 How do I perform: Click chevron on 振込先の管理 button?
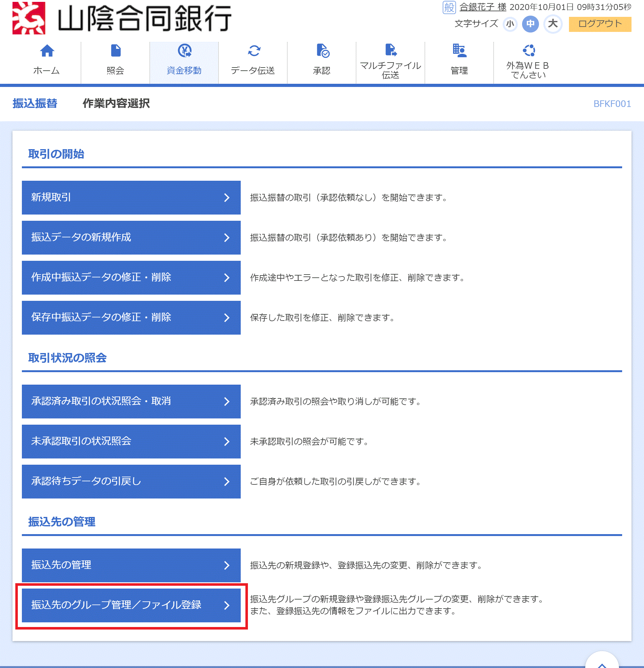pos(227,566)
